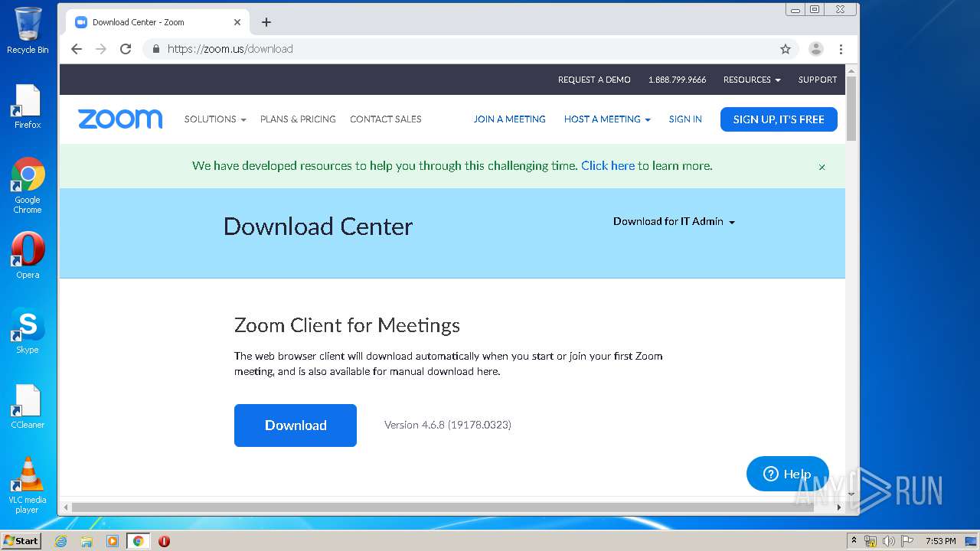The image size is (980, 551).
Task: Download the Zoom Client for Meetings
Action: [x=296, y=425]
